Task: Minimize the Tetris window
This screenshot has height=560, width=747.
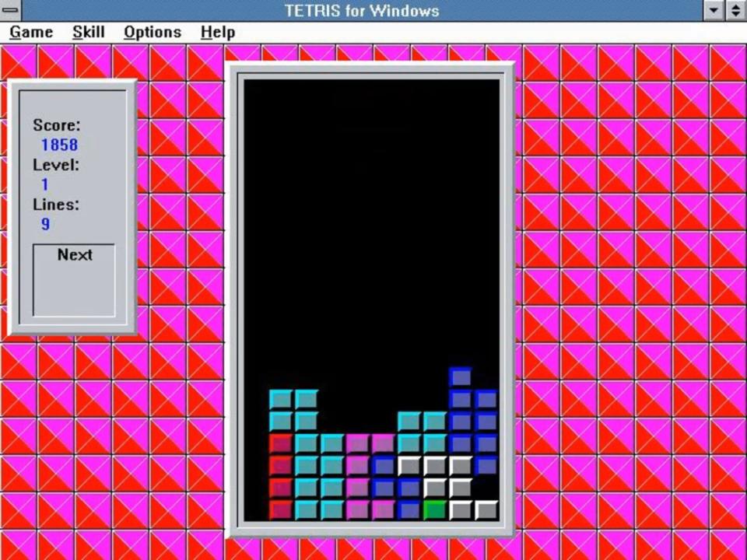Action: tap(714, 10)
